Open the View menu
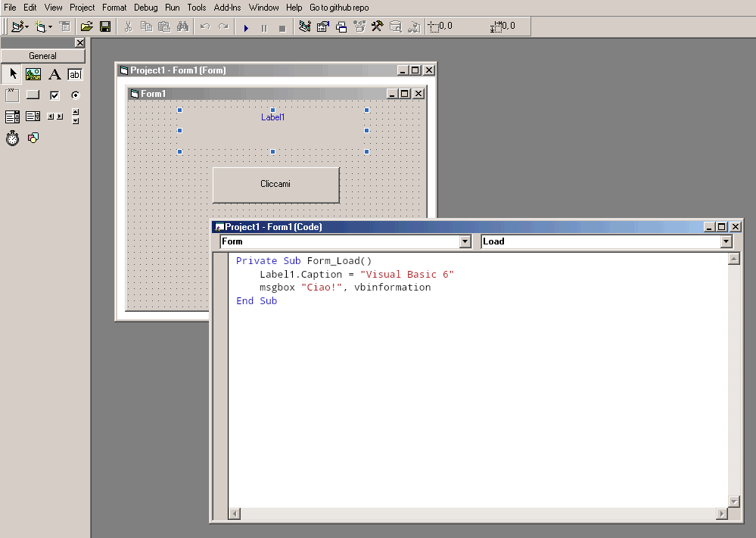Image resolution: width=756 pixels, height=538 pixels. pyautogui.click(x=53, y=8)
